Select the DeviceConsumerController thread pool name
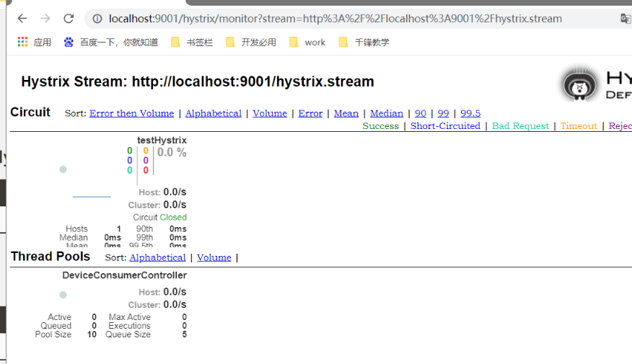 (x=124, y=275)
